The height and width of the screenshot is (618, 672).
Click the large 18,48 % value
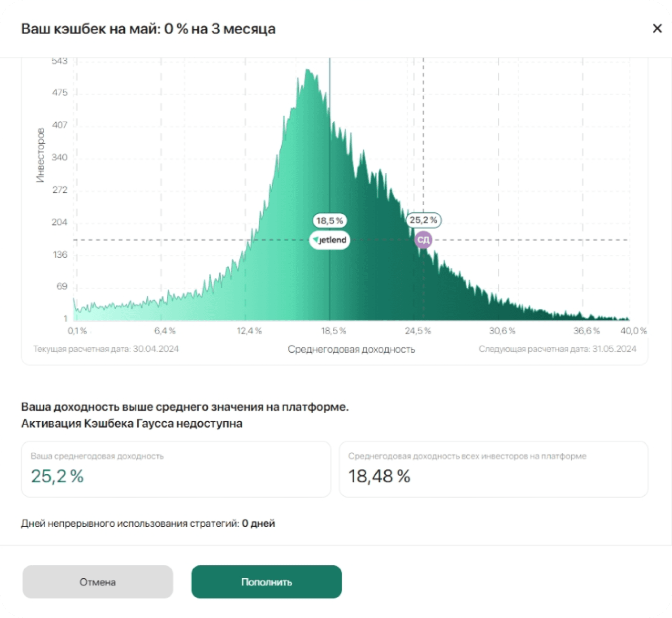click(x=379, y=476)
